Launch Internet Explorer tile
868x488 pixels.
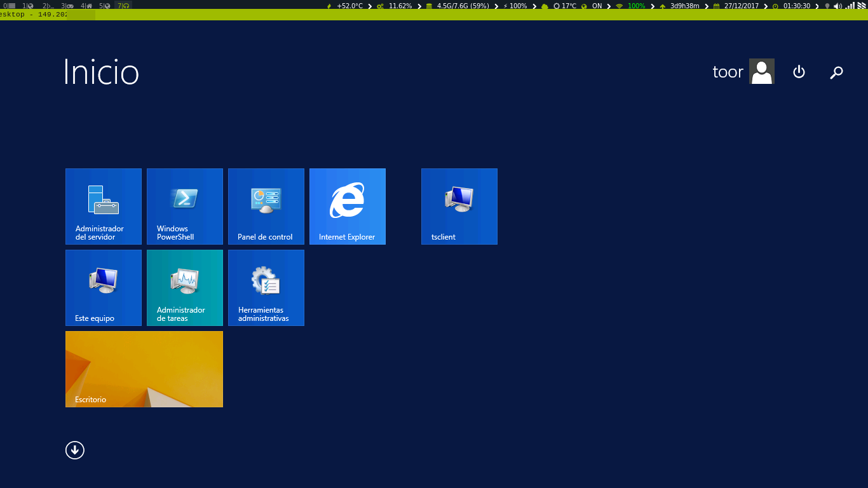tap(348, 207)
